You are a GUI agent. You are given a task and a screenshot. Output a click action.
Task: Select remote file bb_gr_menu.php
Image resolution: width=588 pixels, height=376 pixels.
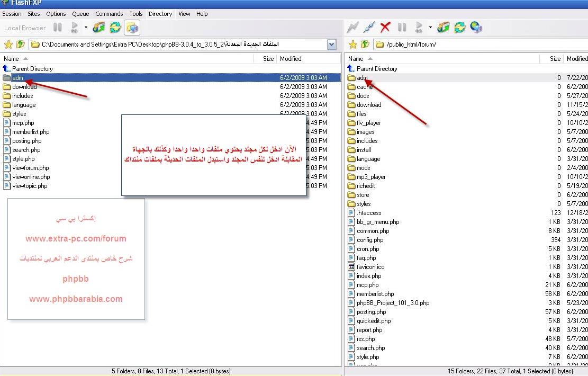click(374, 222)
